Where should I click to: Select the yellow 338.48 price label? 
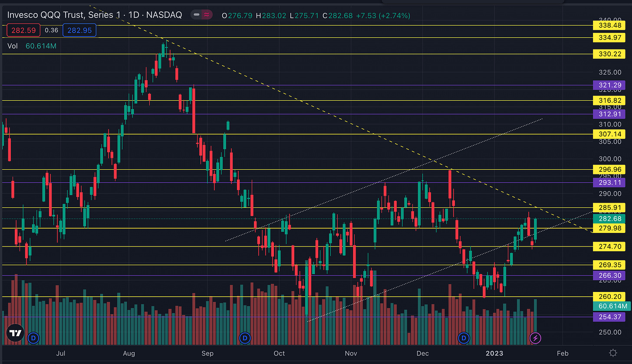(x=610, y=26)
